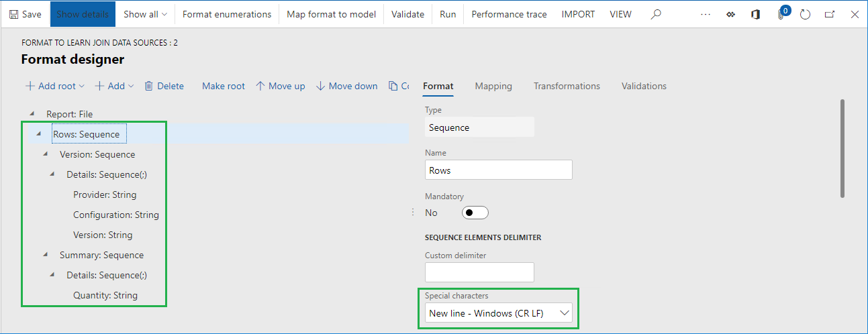This screenshot has height=334, width=868.
Task: Collapse the Report: File node
Action: (32, 114)
